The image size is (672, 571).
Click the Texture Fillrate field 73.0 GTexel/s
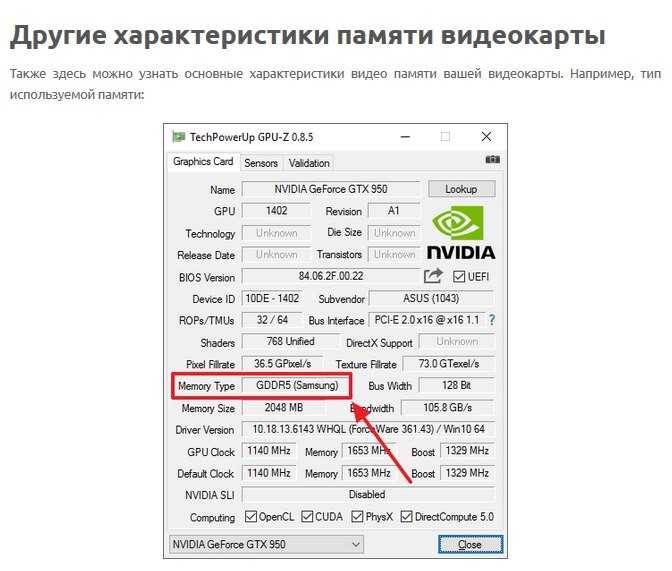click(x=449, y=364)
